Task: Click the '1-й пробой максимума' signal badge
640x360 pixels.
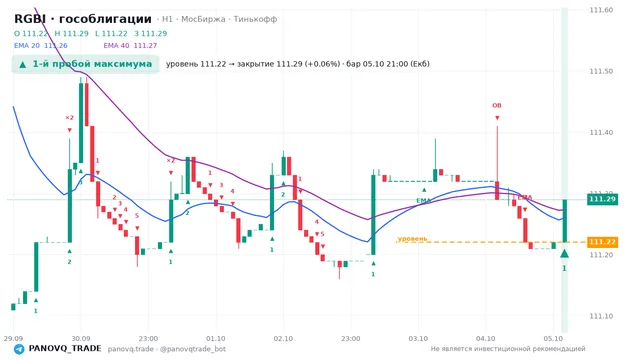Action: (85, 64)
